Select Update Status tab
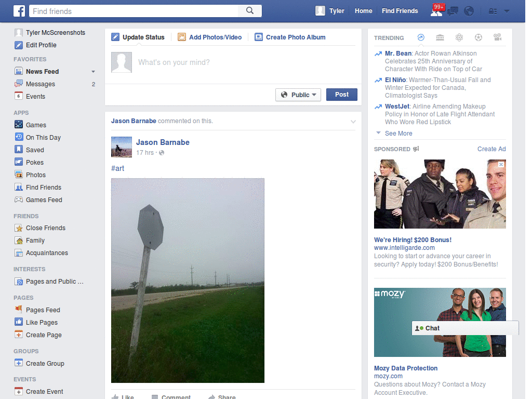The image size is (532, 399). (x=138, y=37)
